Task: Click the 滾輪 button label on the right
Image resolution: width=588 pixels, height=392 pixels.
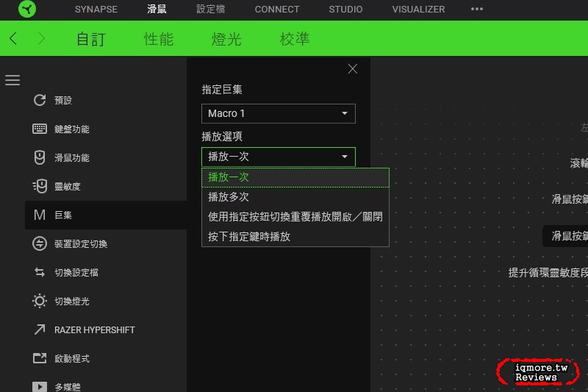Action: pos(578,163)
